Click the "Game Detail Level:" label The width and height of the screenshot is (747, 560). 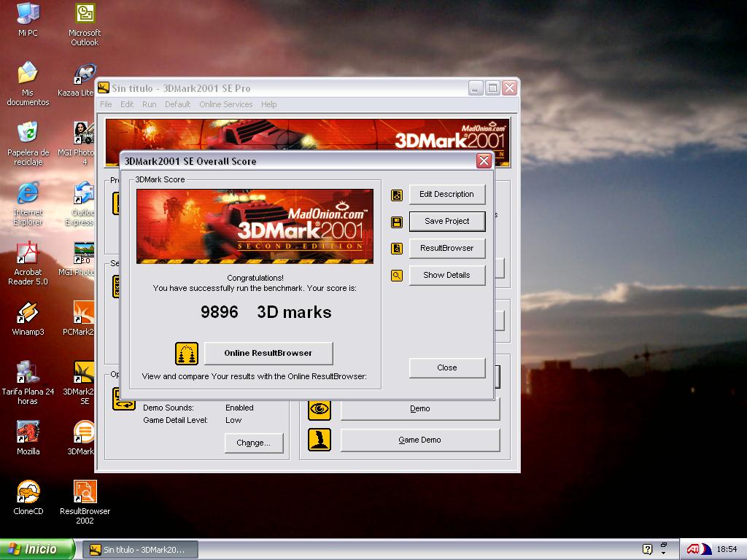pos(175,420)
